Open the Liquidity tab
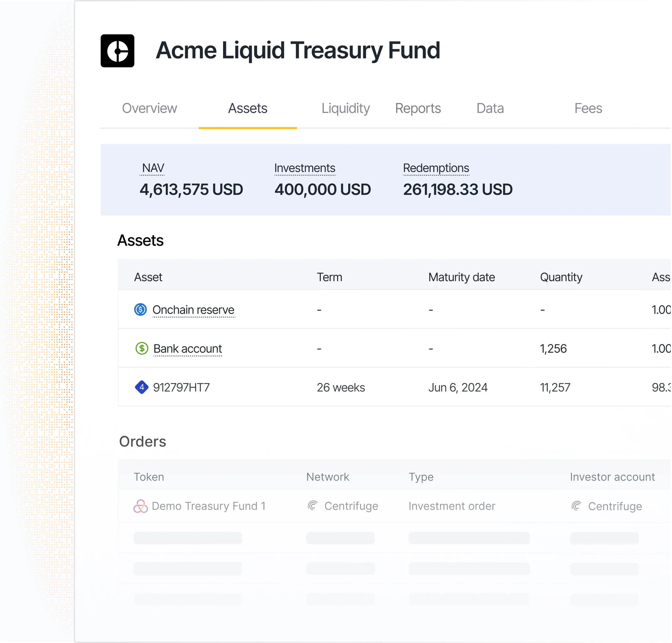Screen dimensions: 672x643 coord(346,109)
